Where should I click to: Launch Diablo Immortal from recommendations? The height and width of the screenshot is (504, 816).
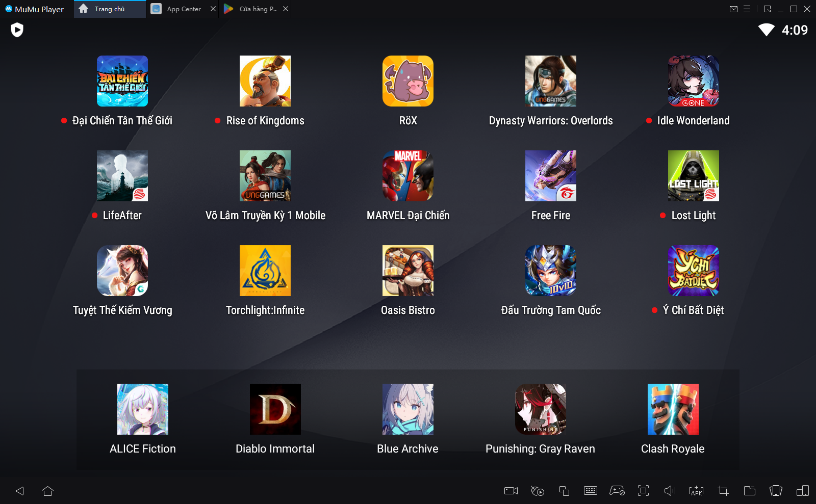point(275,409)
